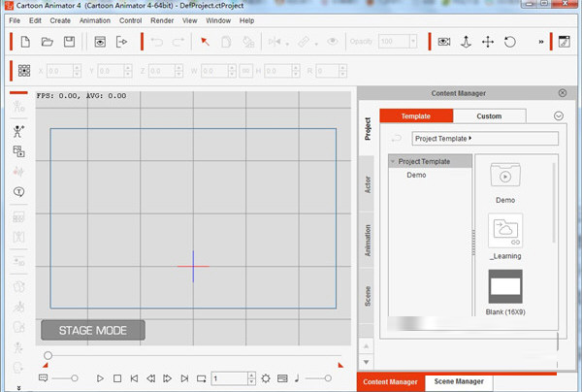Click the New Project icon
582x392 pixels.
click(x=24, y=42)
